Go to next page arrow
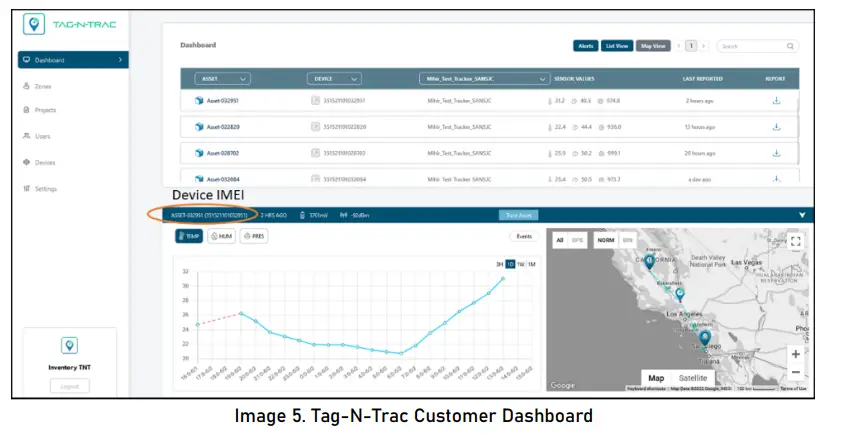This screenshot has height=442, width=841. (x=704, y=46)
